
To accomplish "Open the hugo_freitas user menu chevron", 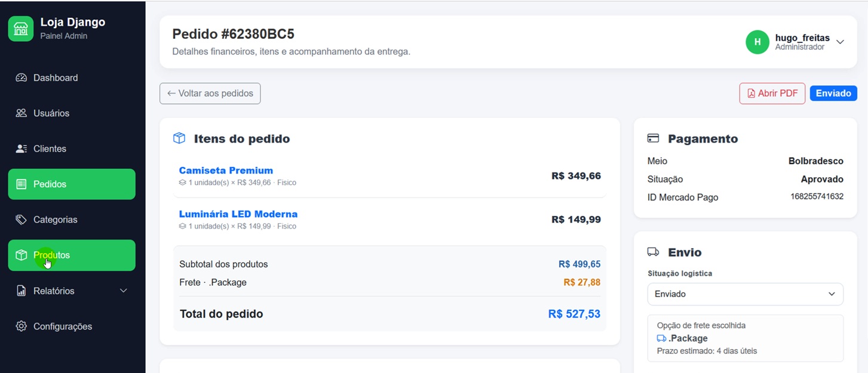I will tap(840, 42).
